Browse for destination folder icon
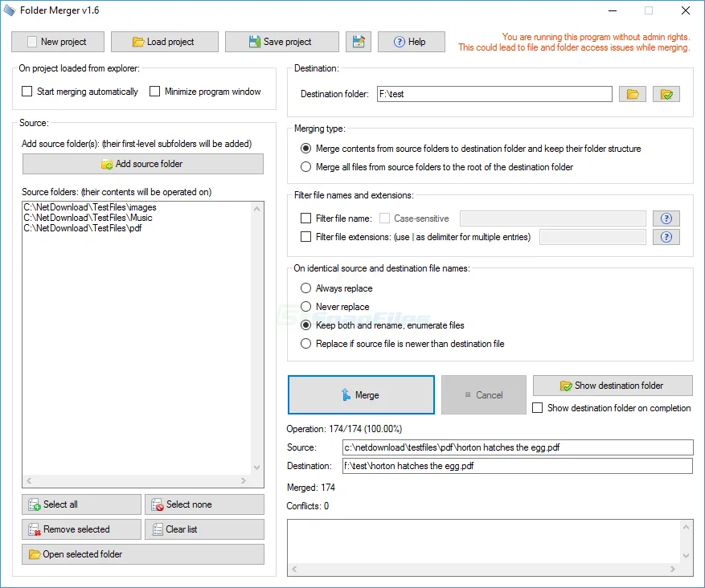705x588 pixels. click(632, 94)
